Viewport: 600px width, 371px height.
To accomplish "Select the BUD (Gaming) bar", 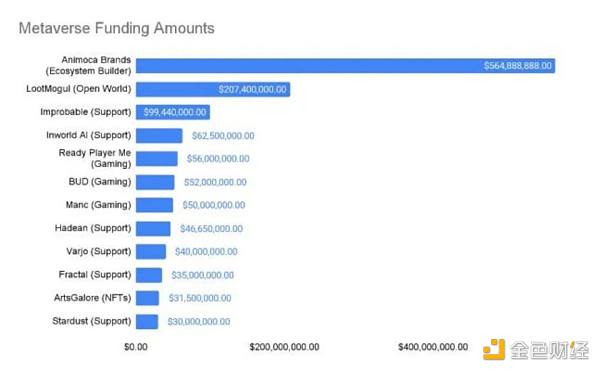I will 155,182.
